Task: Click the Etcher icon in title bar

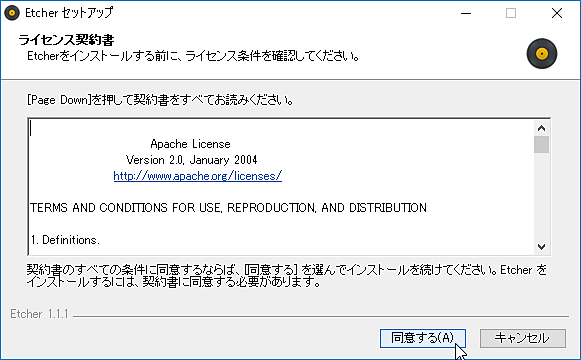Action: (12, 13)
